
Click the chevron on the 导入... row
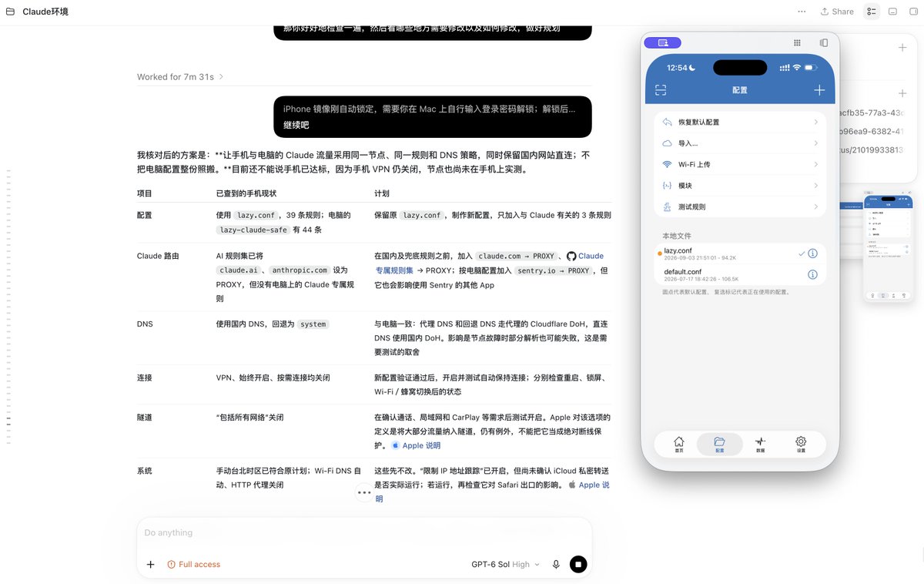pos(816,143)
